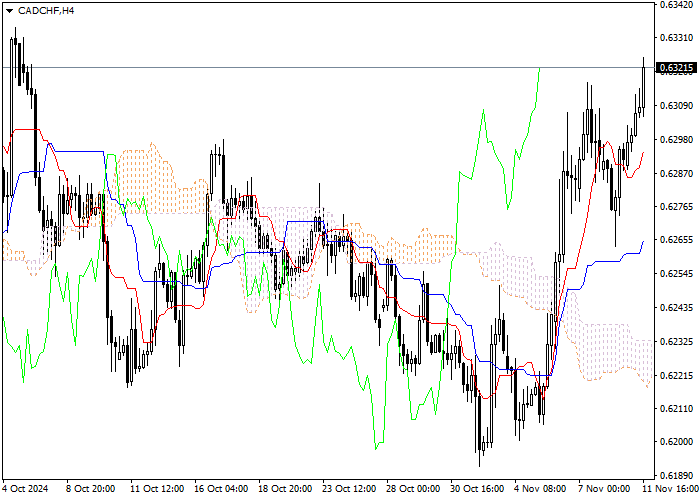Select the 4 Oct 2024 date label
Viewport: 700px width, 500px height.
coord(26,489)
